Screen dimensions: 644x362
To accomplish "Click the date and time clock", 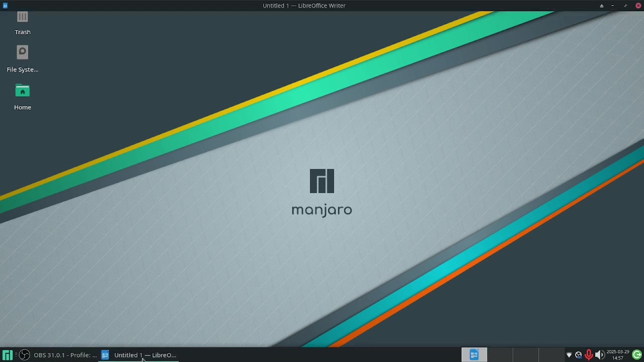I will pyautogui.click(x=617, y=355).
